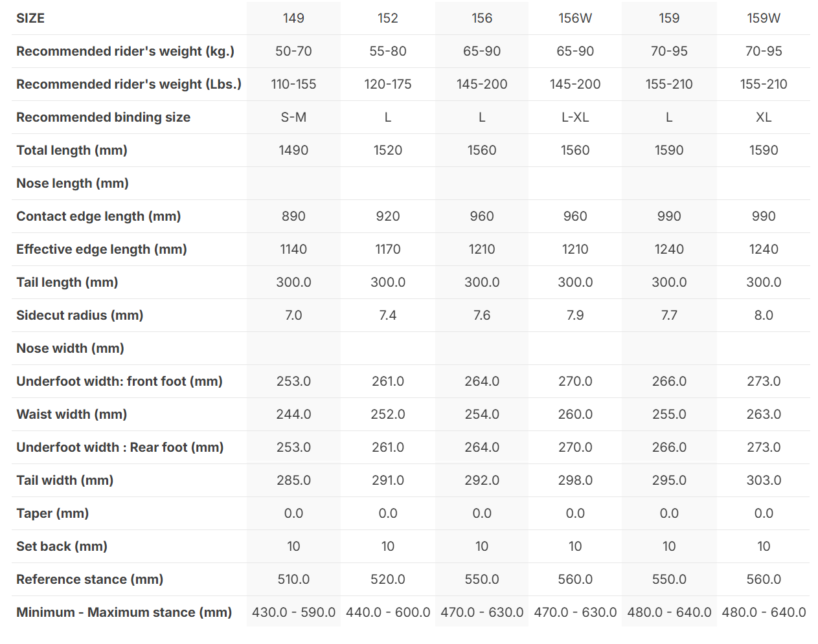
Task: Click the Minimum - Maximum stance row label
Action: coord(124,612)
